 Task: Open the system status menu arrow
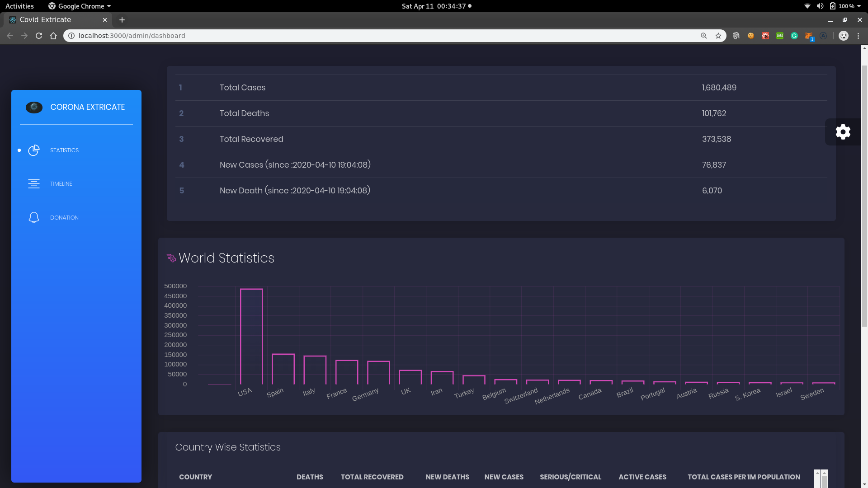point(859,6)
